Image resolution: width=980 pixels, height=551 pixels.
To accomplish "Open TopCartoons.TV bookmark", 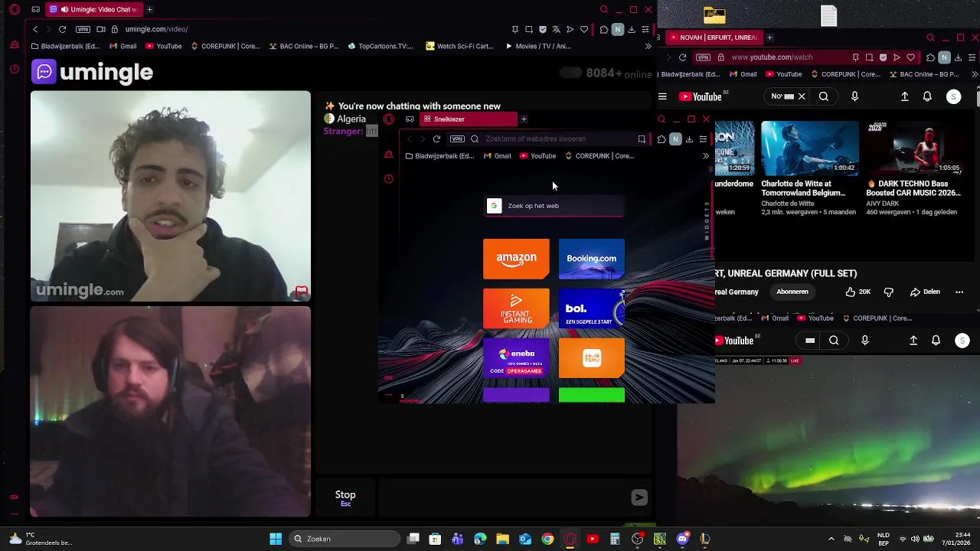I will pyautogui.click(x=381, y=46).
